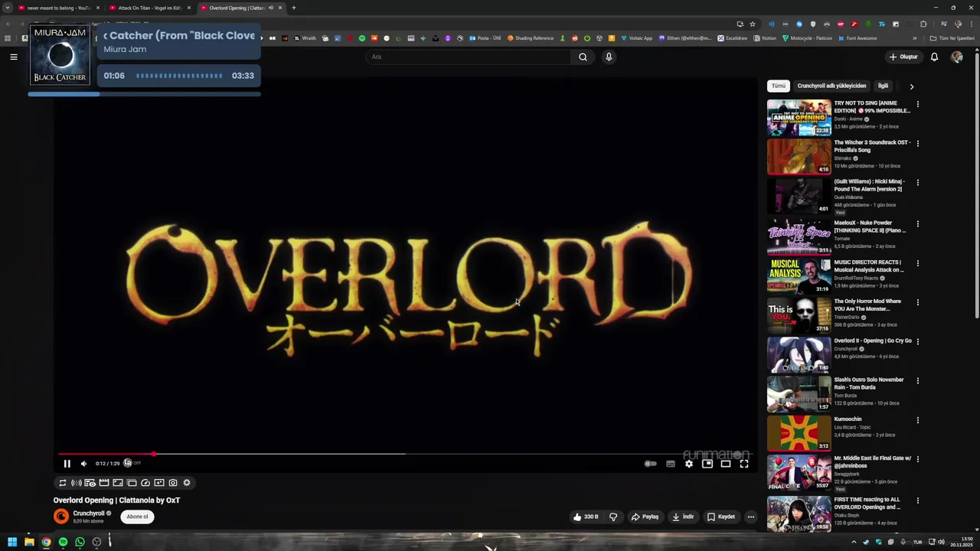Save video with the Kaydet button
980x551 pixels.
(721, 517)
